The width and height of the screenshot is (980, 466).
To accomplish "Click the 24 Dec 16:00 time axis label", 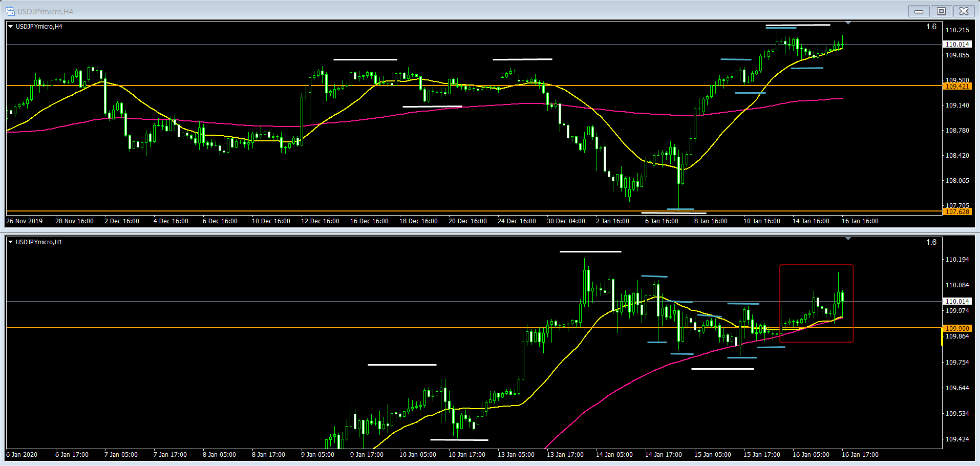I will (x=517, y=221).
